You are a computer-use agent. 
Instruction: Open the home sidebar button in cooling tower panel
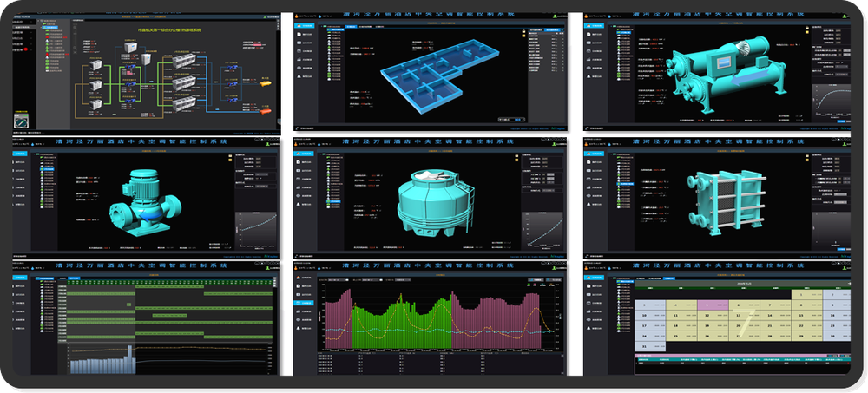coord(303,154)
